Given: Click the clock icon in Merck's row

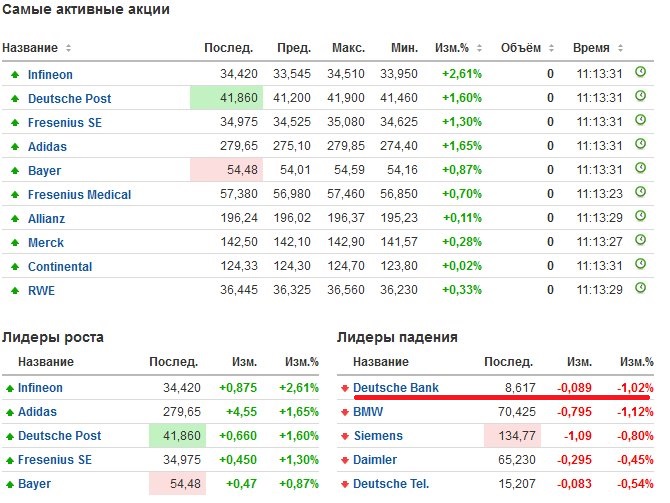Looking at the screenshot, I should [640, 240].
